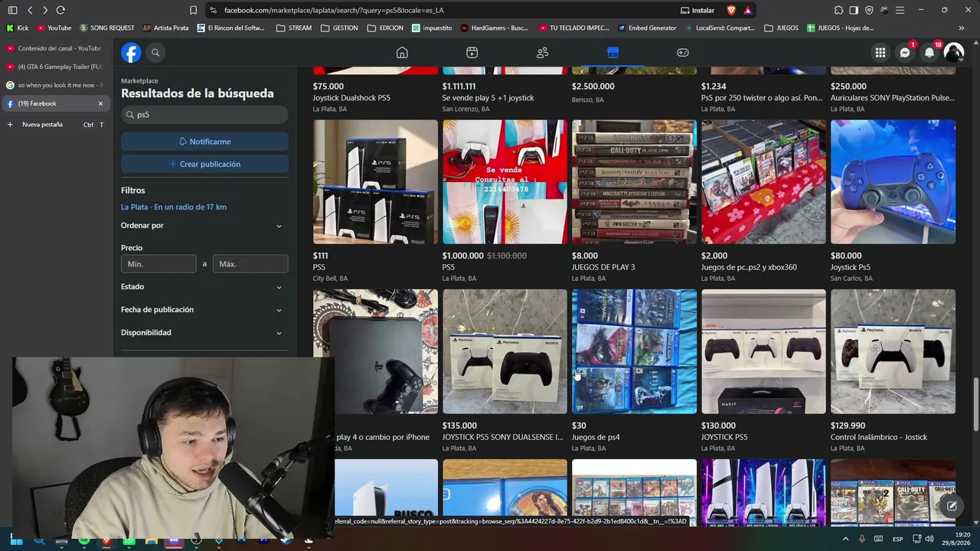Open the JUEGOS bookmarks folder
The height and width of the screenshot is (551, 980).
coord(781,28)
